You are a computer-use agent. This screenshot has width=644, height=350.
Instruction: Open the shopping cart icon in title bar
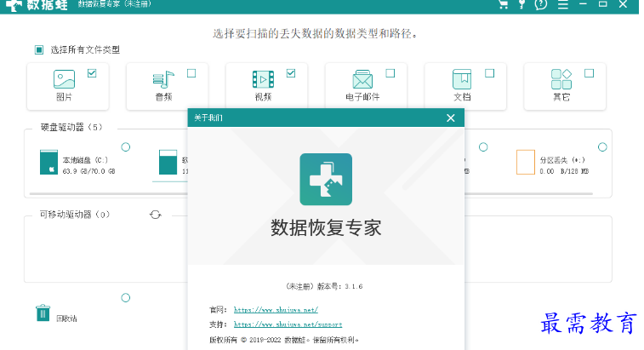click(503, 4)
